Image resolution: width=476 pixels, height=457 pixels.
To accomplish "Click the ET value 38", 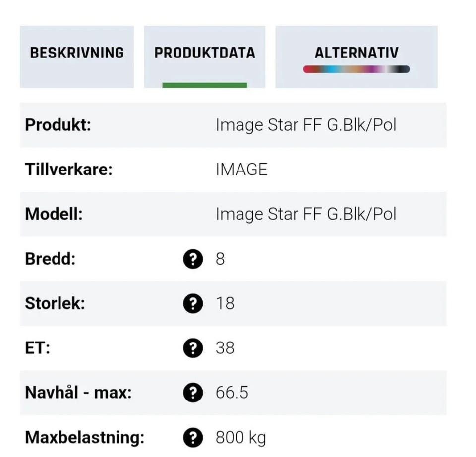I will [x=225, y=348].
